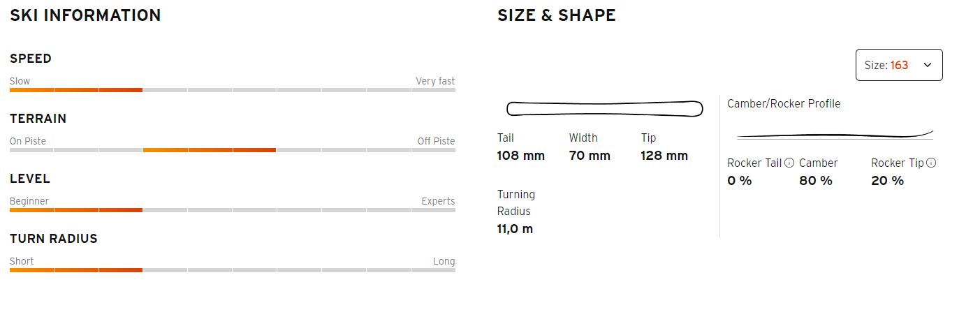Viewport: 980px width, 326px height.
Task: Click the Rocker Tail info icon
Action: point(789,163)
